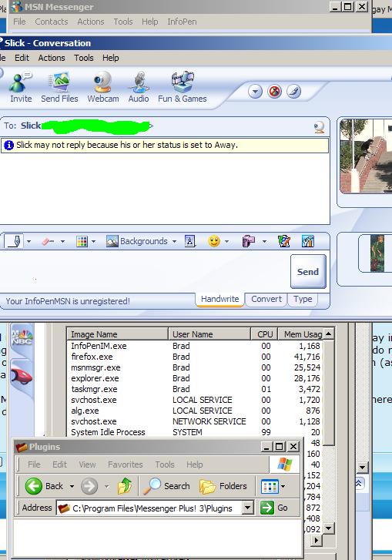The width and height of the screenshot is (392, 560).
Task: Click the font text 'A' icon
Action: pos(190,241)
